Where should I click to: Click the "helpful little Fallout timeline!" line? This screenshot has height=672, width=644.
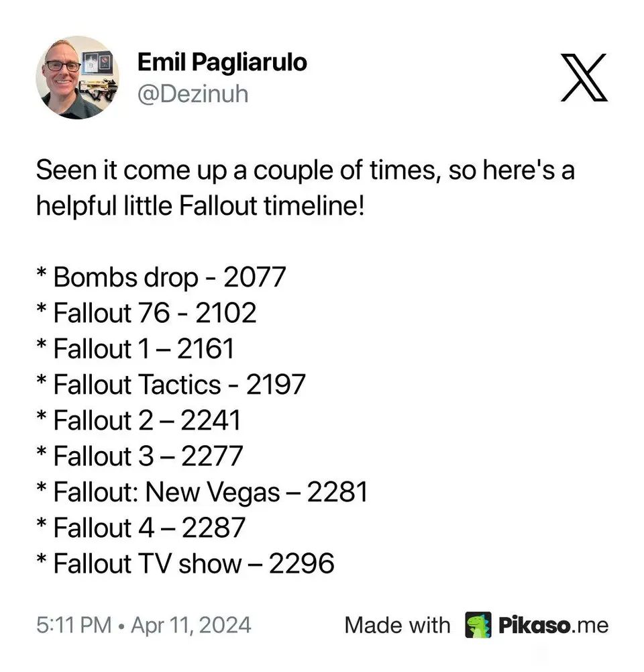(x=200, y=205)
